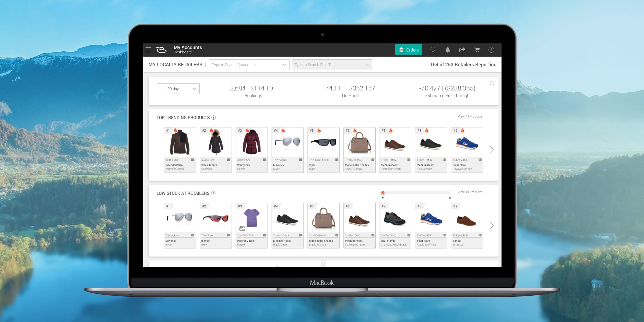Select the Solar Flare trending product thumbnail
Screen dimensions: 644x322
467,143
